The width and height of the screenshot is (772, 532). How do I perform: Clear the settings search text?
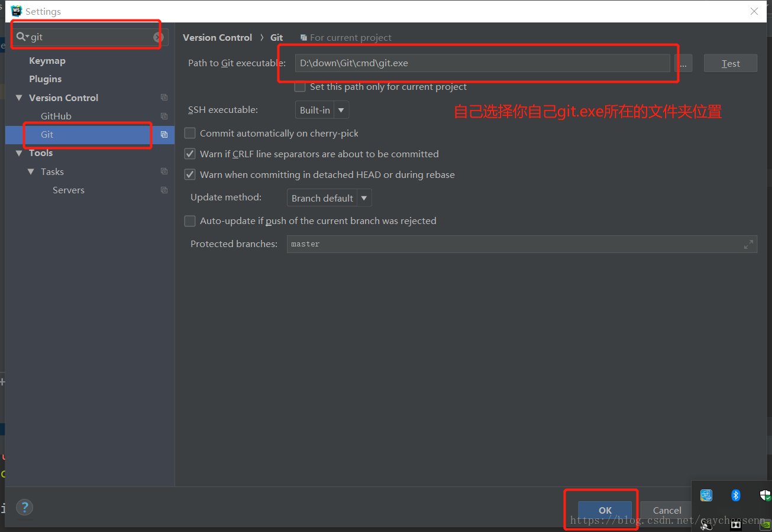point(158,37)
